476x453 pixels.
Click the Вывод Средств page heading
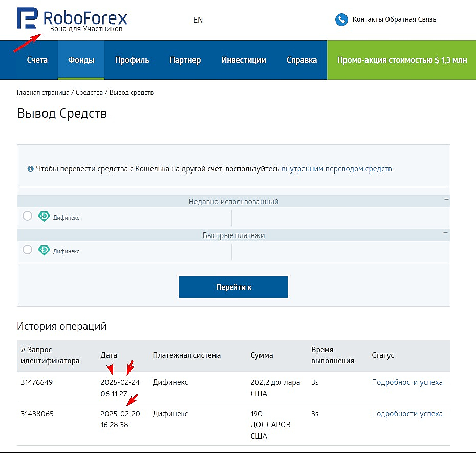click(62, 113)
